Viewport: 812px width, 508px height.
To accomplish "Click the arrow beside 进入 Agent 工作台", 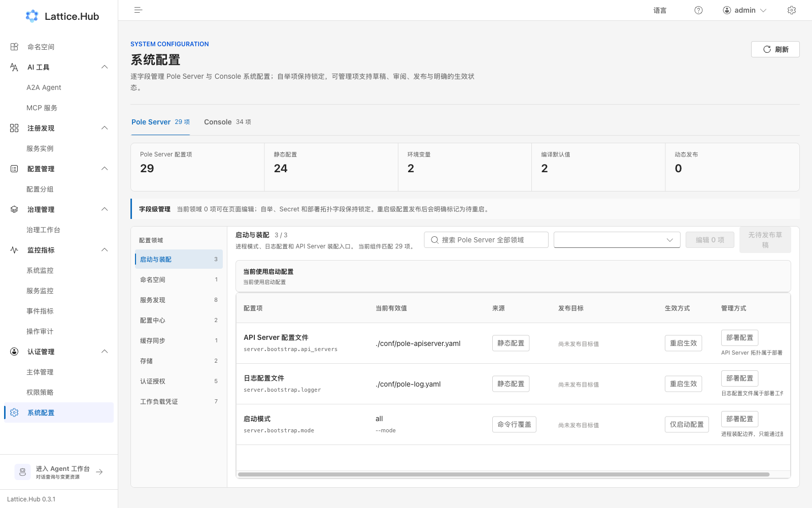I will coord(99,472).
